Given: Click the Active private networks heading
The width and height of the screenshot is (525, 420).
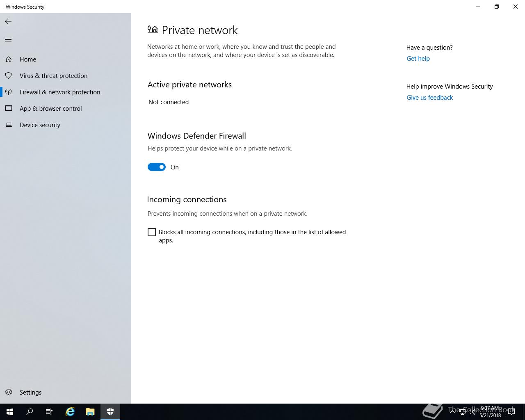Looking at the screenshot, I should click(x=189, y=84).
